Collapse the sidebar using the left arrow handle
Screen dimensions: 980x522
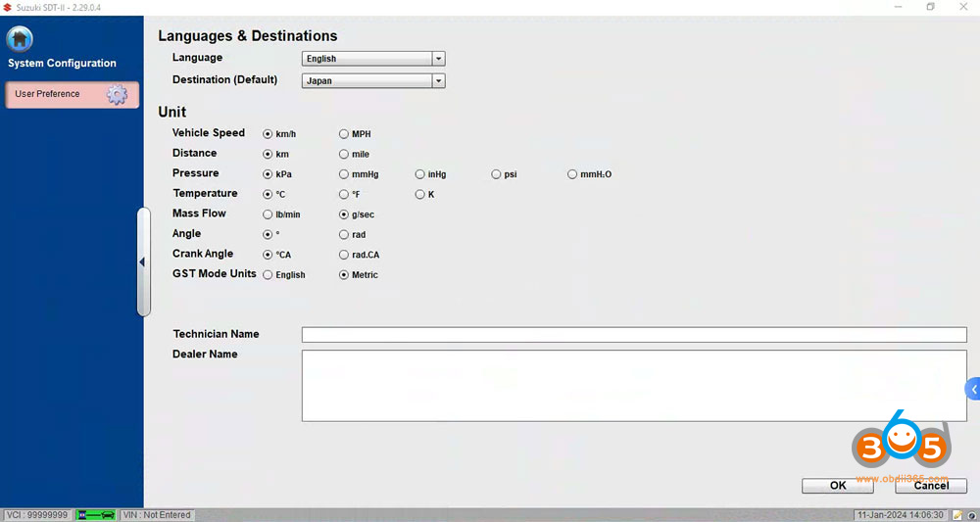tap(142, 261)
